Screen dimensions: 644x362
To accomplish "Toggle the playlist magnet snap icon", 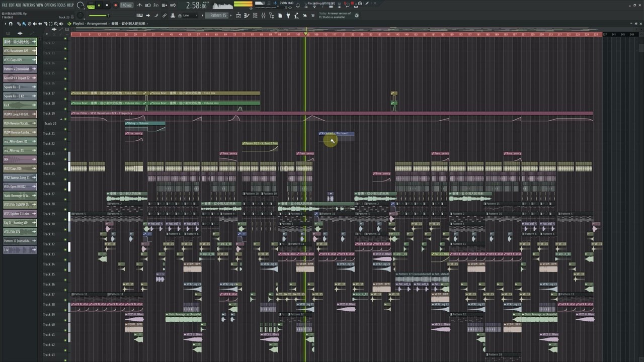I will (x=11, y=24).
